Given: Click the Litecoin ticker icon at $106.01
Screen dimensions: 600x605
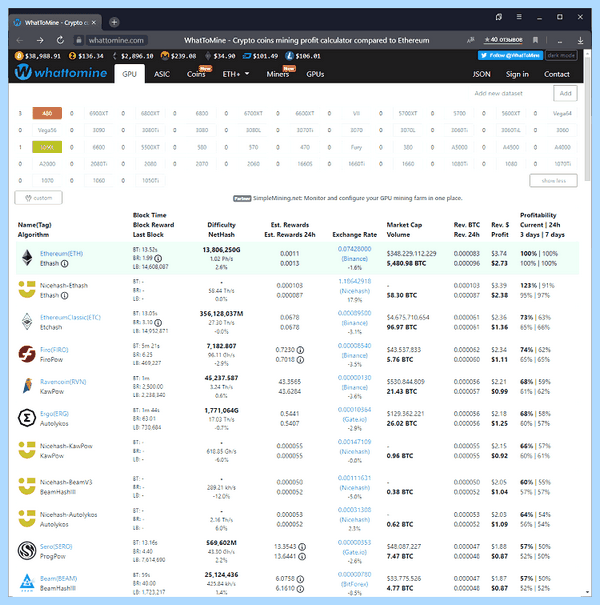Looking at the screenshot, I should coord(289,56).
